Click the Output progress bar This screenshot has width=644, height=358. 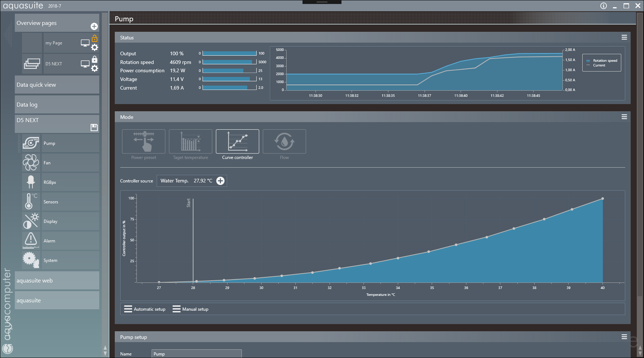230,53
